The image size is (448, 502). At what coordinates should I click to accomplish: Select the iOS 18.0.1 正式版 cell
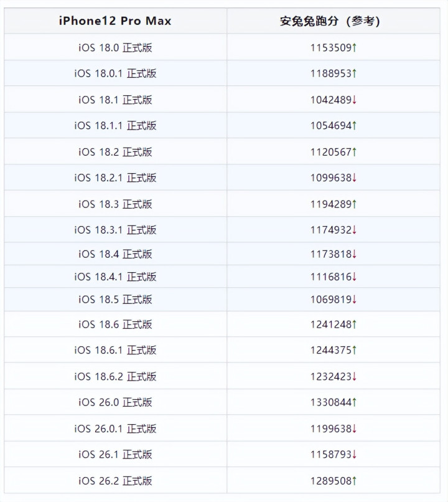click(x=115, y=73)
